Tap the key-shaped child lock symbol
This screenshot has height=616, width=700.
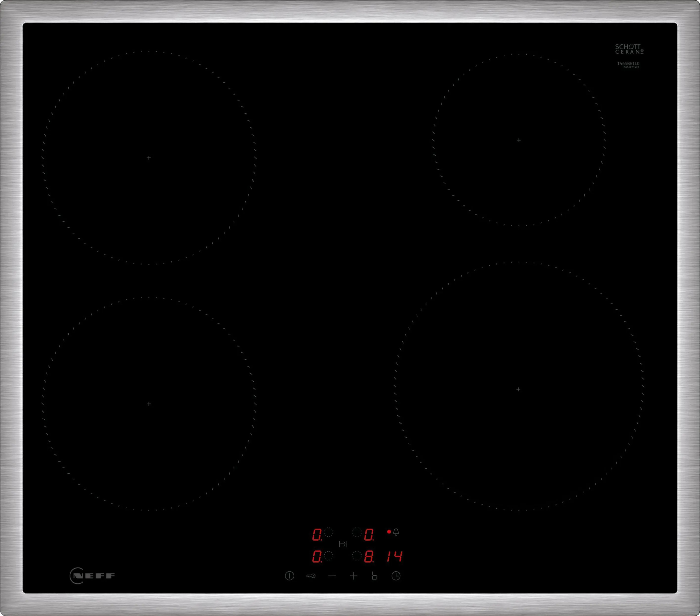(311, 576)
